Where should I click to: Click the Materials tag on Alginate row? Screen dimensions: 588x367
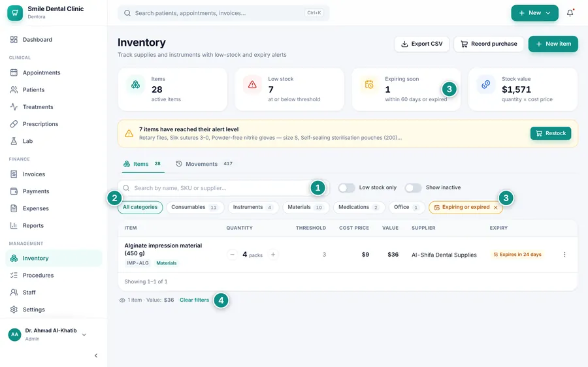pyautogui.click(x=166, y=263)
